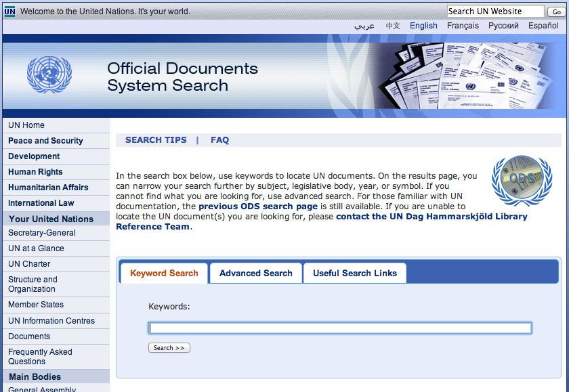Click the UN emblem in the banner

coord(49,74)
